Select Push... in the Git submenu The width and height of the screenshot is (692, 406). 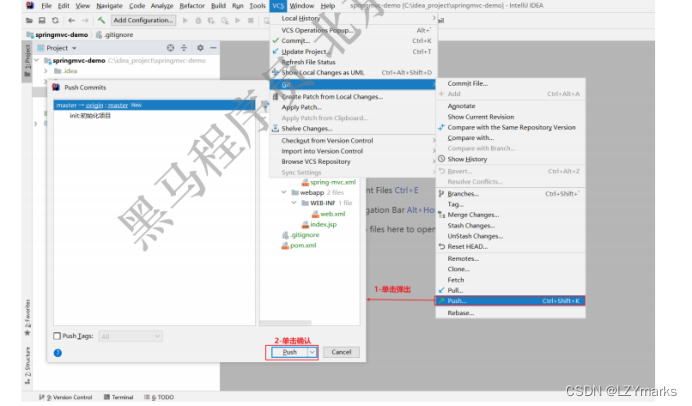pos(510,301)
